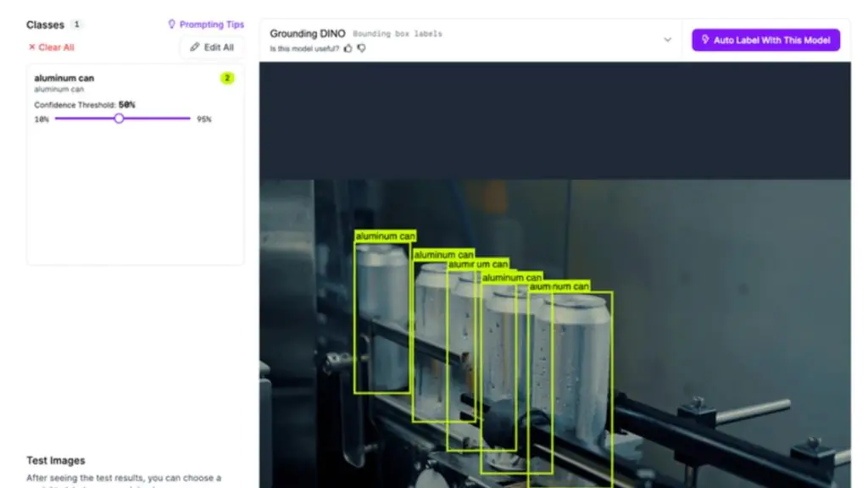The height and width of the screenshot is (488, 868).
Task: Click the Classes count badge showing 1
Action: point(76,25)
